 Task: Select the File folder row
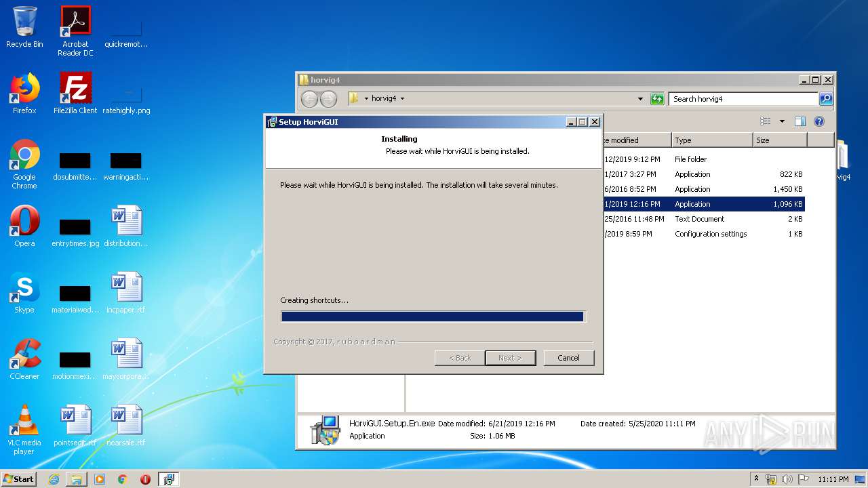703,159
